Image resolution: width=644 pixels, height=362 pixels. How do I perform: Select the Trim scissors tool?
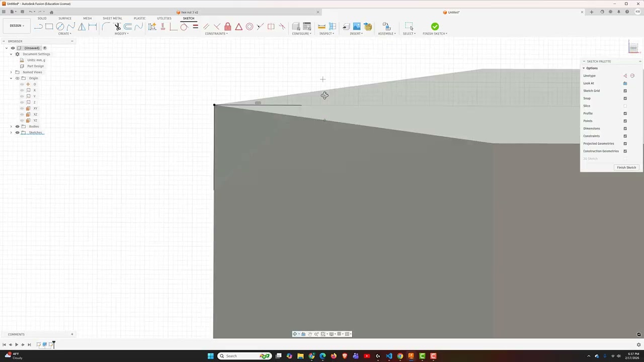coord(117,27)
